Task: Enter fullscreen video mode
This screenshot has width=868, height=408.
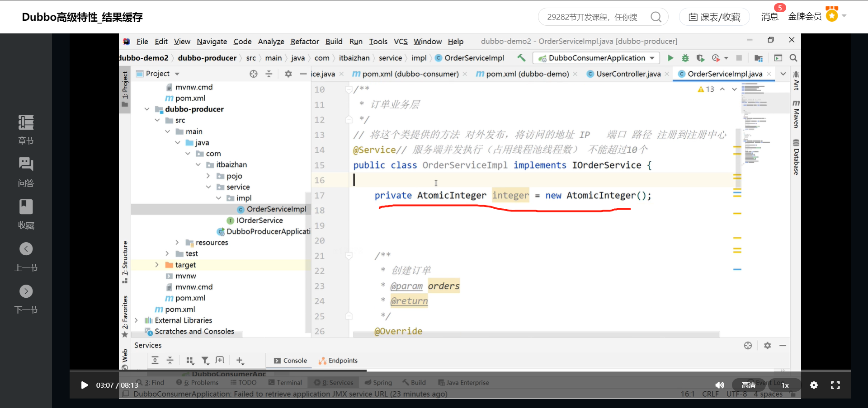Action: pyautogui.click(x=835, y=385)
